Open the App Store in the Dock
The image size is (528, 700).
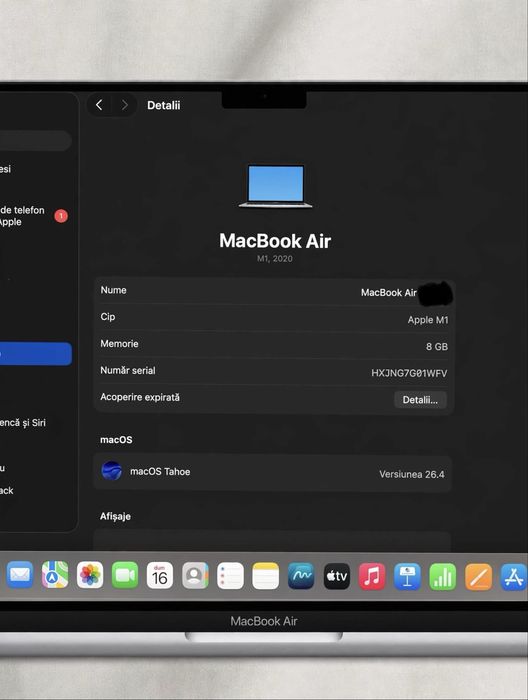point(514,577)
